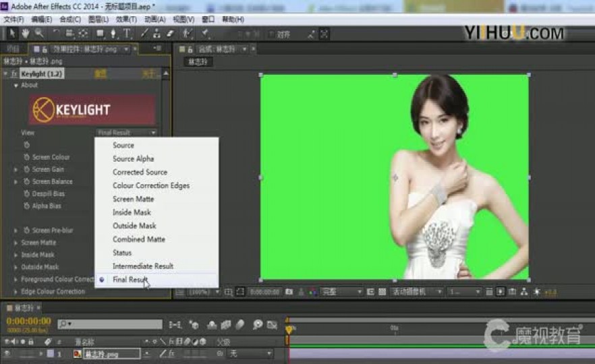The width and height of the screenshot is (595, 364).
Task: Select the Rectangle shape tool
Action: pyautogui.click(x=100, y=34)
